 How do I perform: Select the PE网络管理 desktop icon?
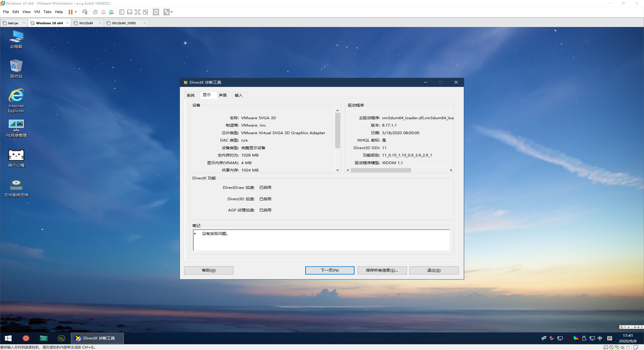[x=16, y=128]
